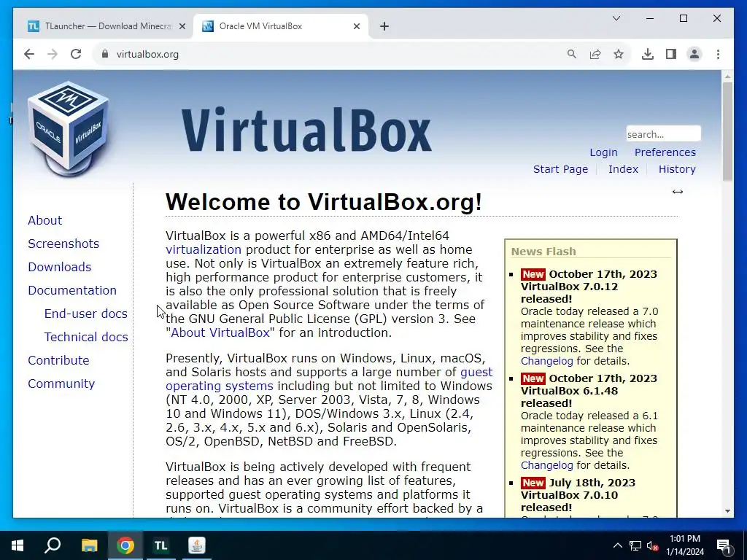
Task: Click the browser back arrow
Action: (29, 54)
